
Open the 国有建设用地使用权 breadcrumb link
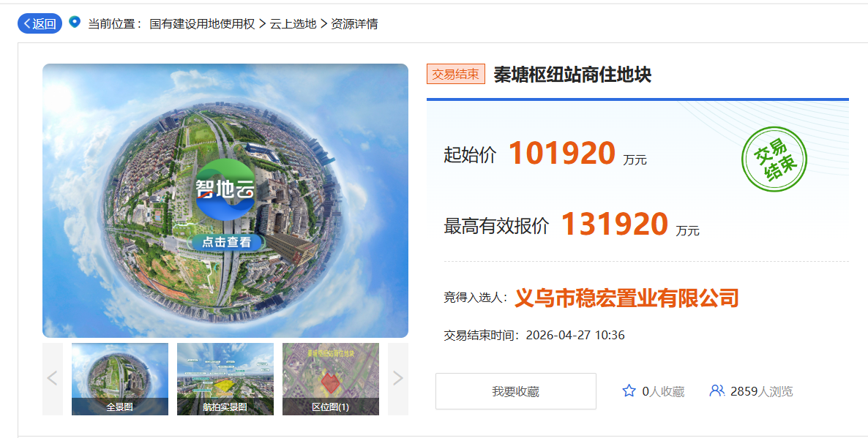[202, 24]
